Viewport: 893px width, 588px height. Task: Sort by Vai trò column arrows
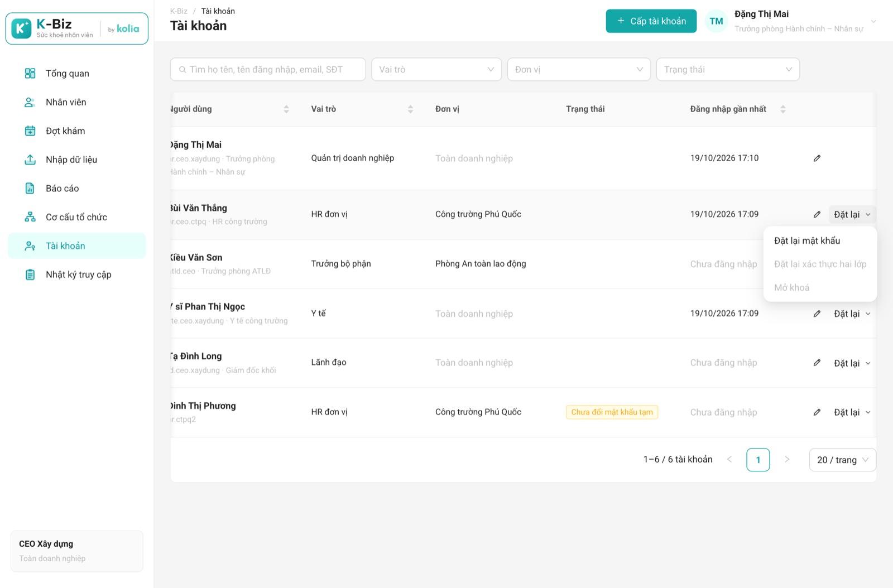(410, 109)
